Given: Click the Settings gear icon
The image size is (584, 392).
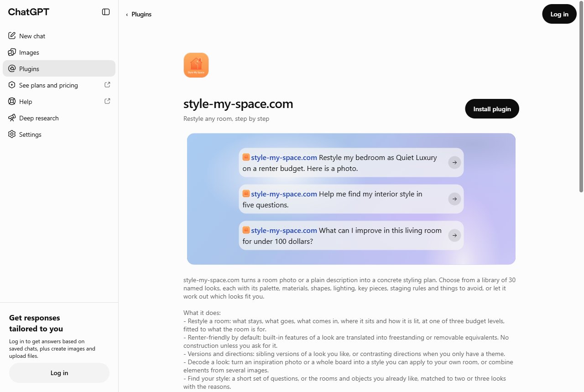Looking at the screenshot, I should (12, 134).
